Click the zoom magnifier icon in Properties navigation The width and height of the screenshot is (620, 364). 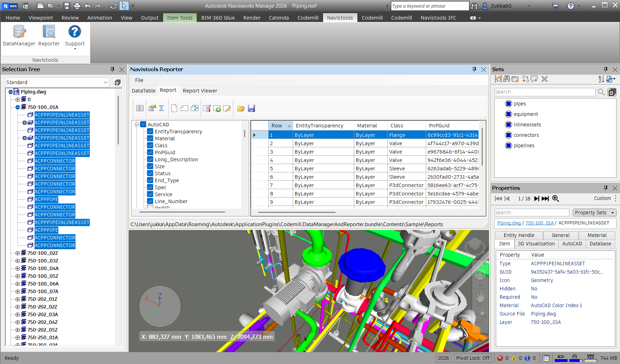pyautogui.click(x=555, y=199)
